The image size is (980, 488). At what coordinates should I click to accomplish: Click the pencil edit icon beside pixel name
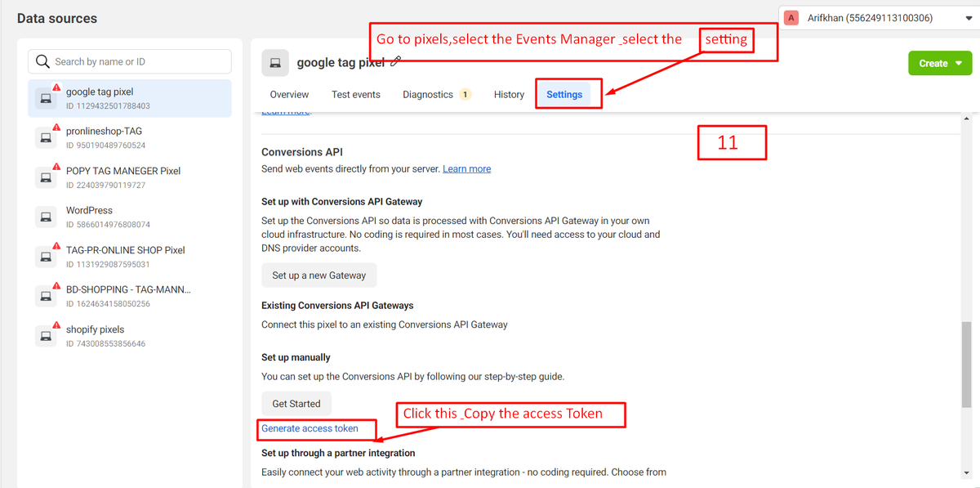click(x=396, y=62)
